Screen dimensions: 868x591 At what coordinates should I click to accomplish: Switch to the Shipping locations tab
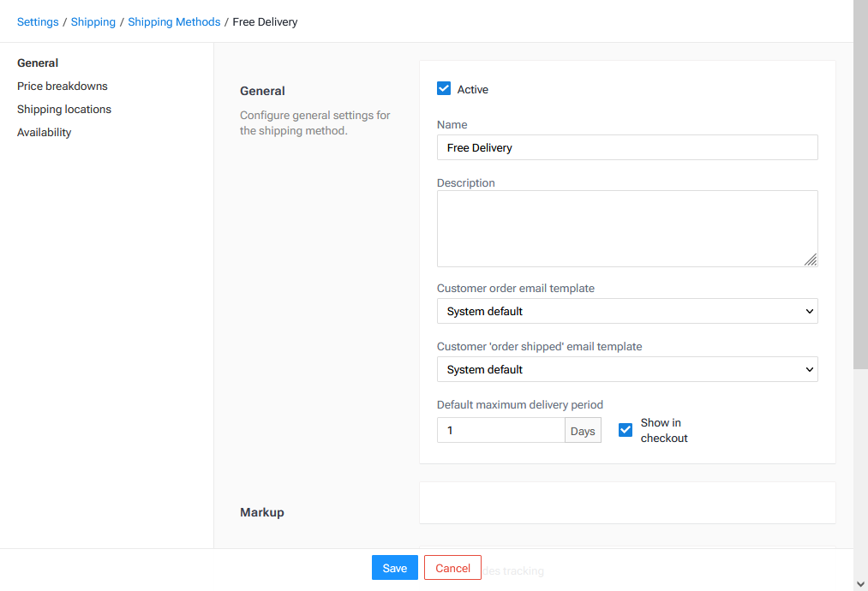click(63, 109)
